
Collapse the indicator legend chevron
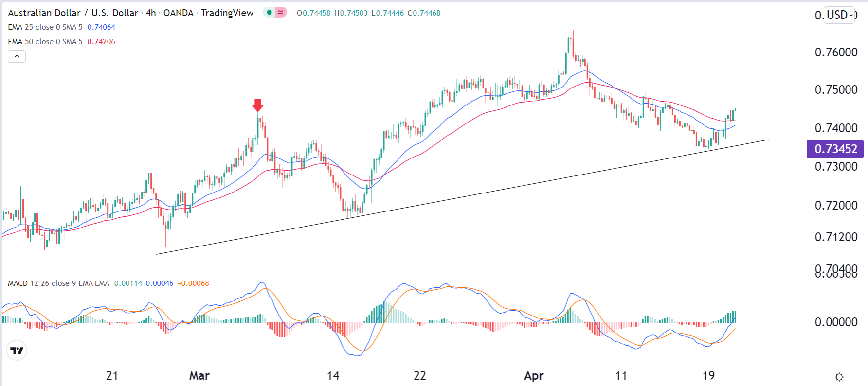tap(17, 56)
